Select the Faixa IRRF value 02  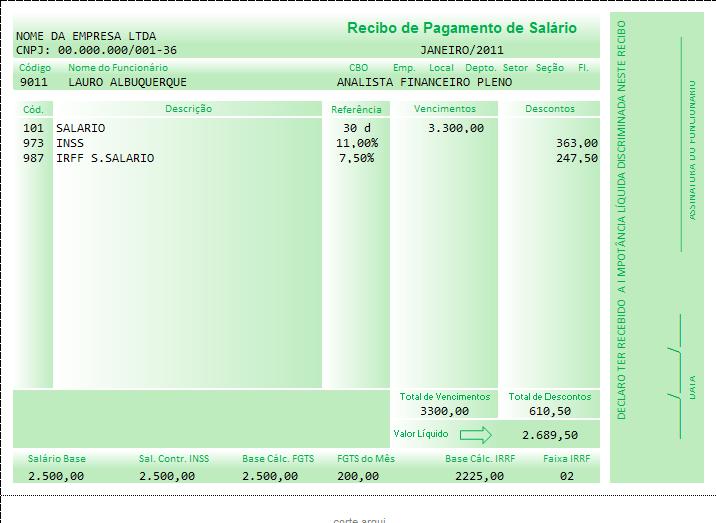coord(567,476)
